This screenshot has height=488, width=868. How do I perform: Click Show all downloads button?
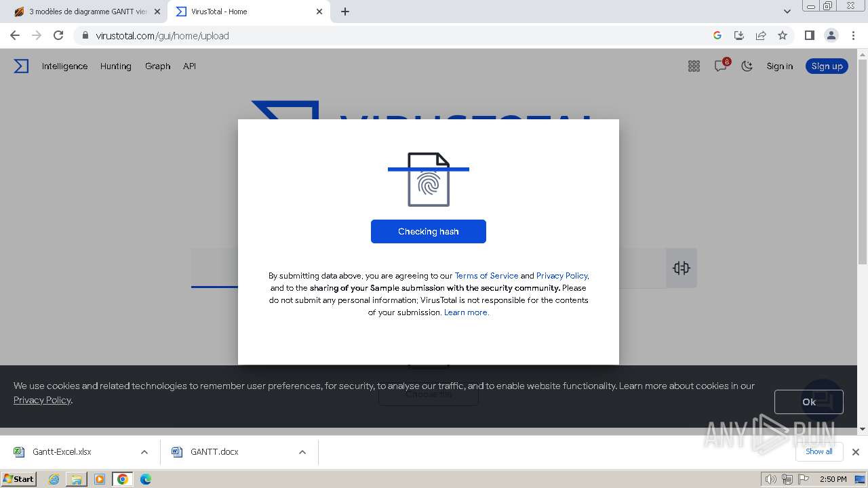pos(819,451)
